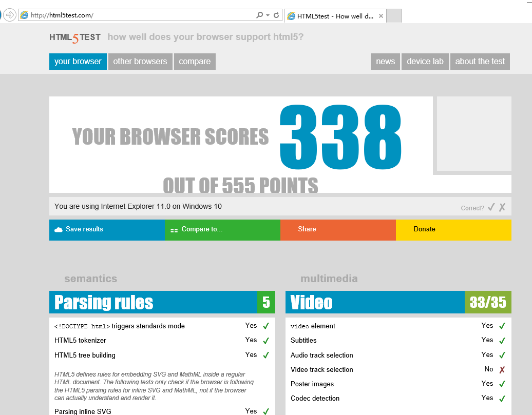Screen dimensions: 532x415
Task: Click the Parsing rules score badge 5
Action: click(x=266, y=302)
